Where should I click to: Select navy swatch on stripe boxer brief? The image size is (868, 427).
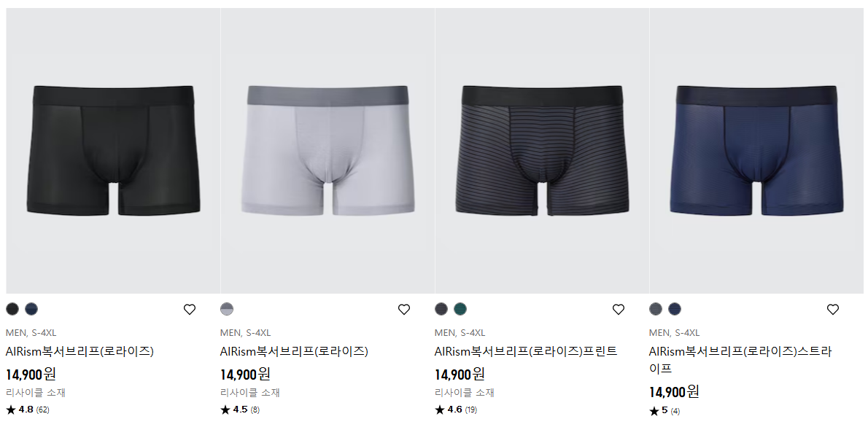point(674,309)
